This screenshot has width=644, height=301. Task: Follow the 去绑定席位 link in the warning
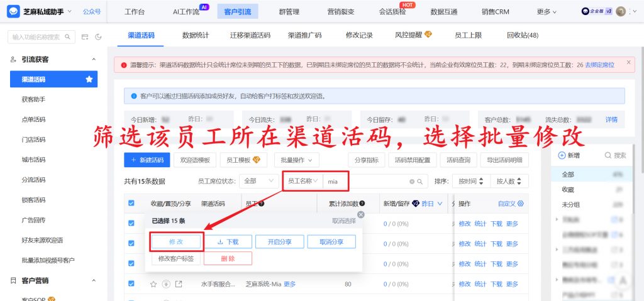pyautogui.click(x=599, y=65)
